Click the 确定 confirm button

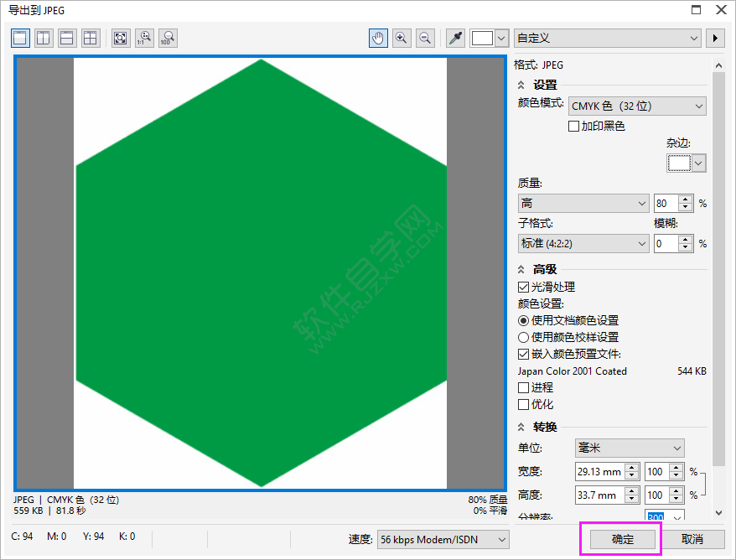pos(620,540)
